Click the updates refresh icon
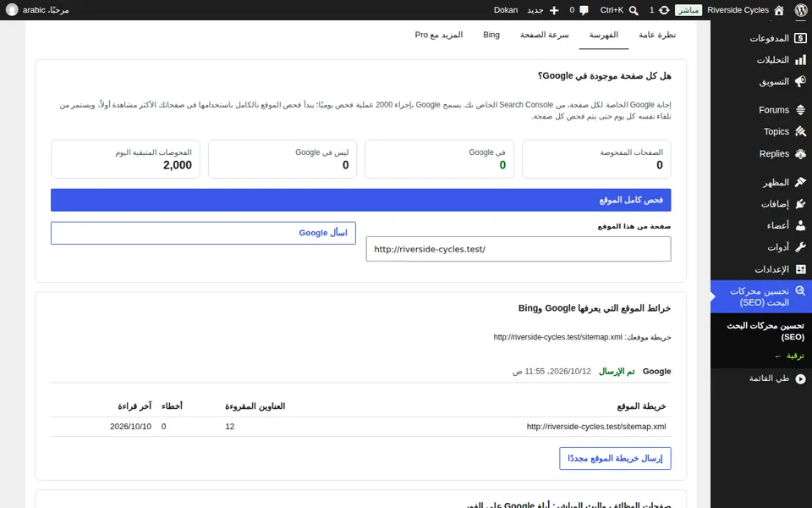 [664, 10]
